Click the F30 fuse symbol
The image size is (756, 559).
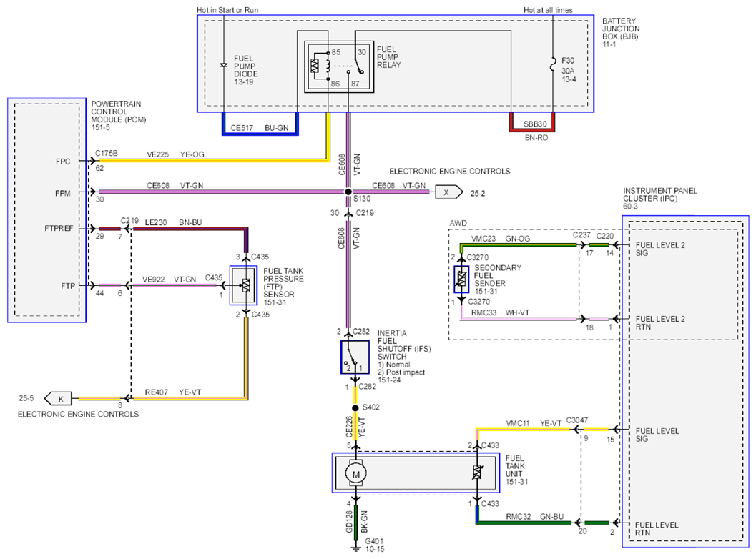(553, 64)
